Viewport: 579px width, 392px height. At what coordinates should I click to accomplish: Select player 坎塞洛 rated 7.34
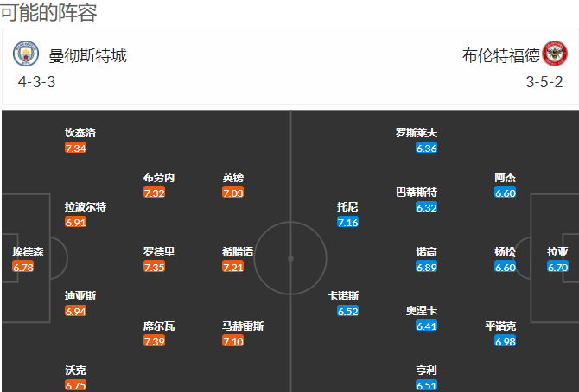pyautogui.click(x=80, y=140)
